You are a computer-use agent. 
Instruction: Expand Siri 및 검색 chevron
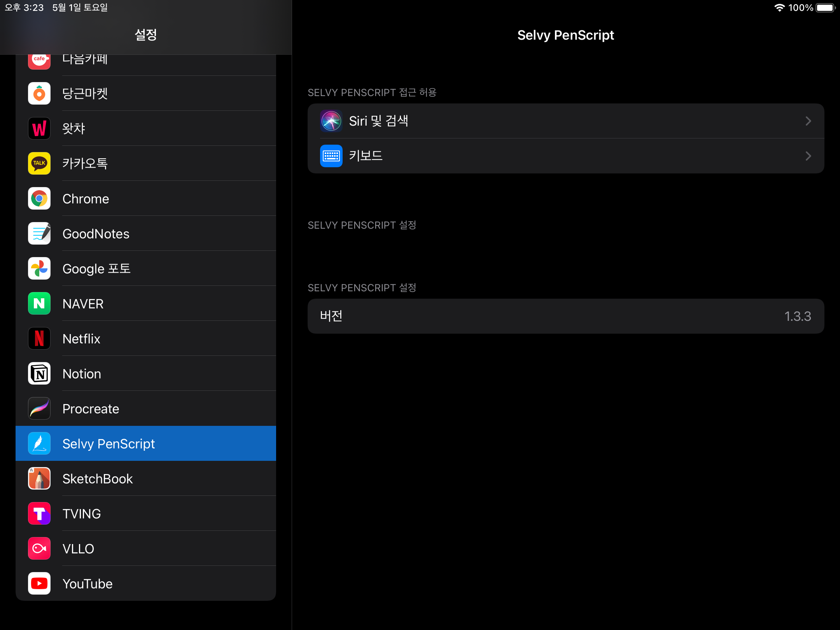pyautogui.click(x=808, y=121)
